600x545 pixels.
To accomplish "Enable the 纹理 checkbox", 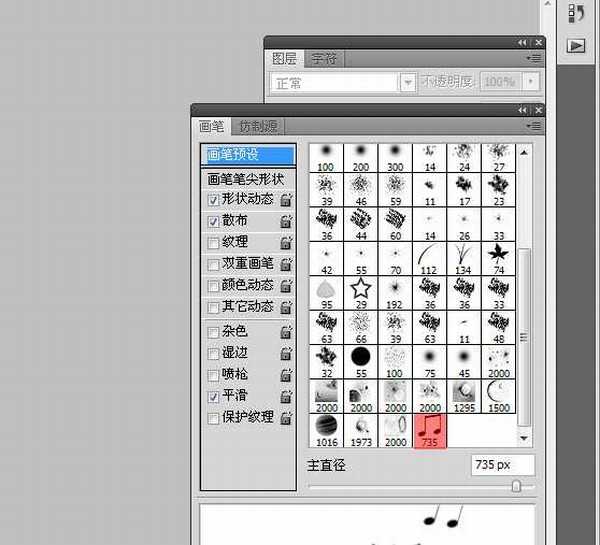I will [x=213, y=243].
